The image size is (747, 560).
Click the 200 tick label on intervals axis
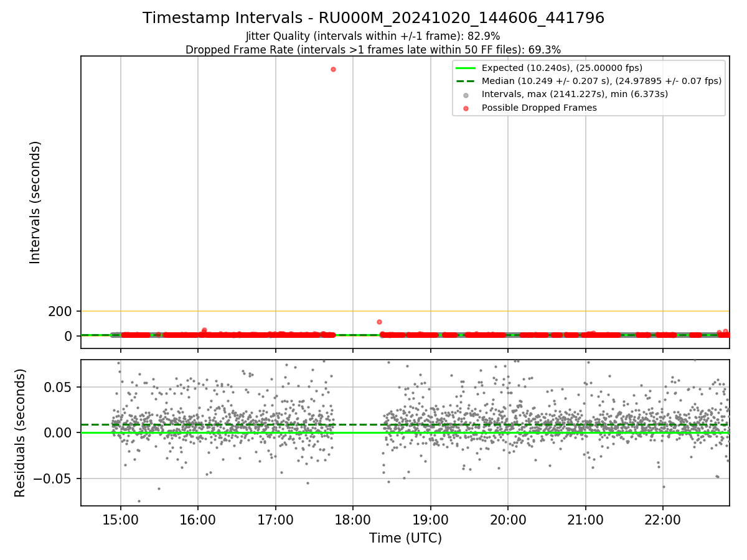60,311
